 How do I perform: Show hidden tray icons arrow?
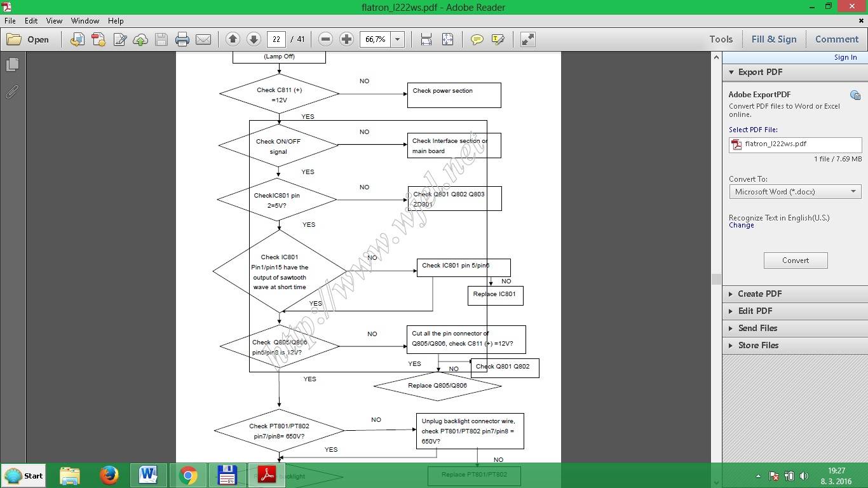pyautogui.click(x=758, y=475)
